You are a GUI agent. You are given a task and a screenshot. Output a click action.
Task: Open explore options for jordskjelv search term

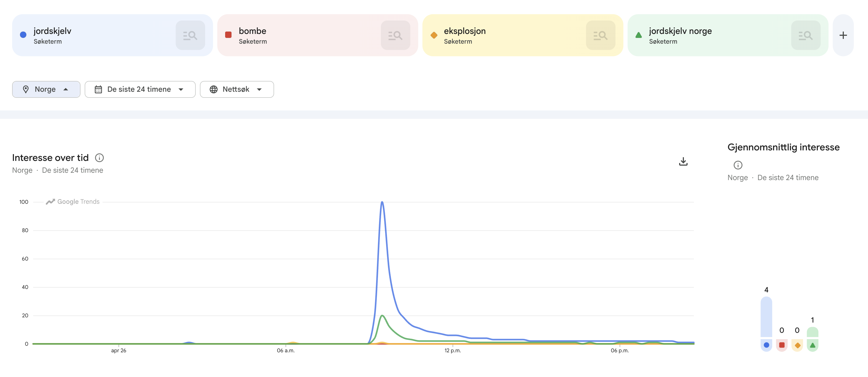click(190, 35)
